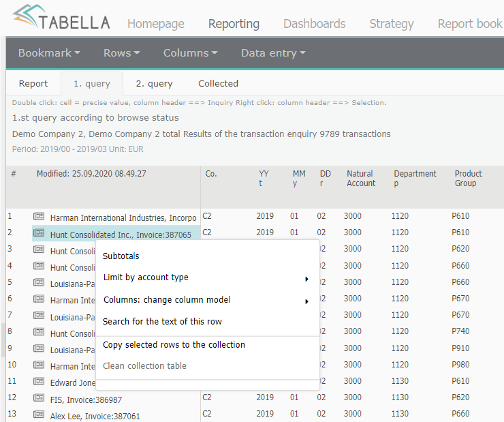The width and height of the screenshot is (504, 422).
Task: Go to Homepage in top navigation
Action: coord(156,24)
